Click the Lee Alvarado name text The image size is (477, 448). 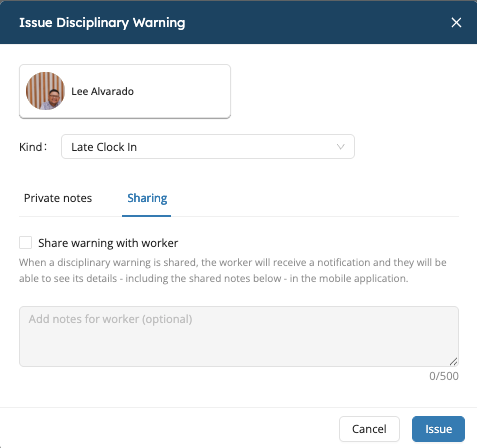point(103,91)
